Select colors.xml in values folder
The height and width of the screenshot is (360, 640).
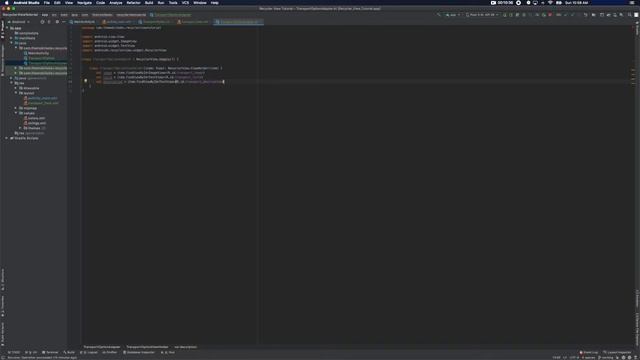coord(36,118)
